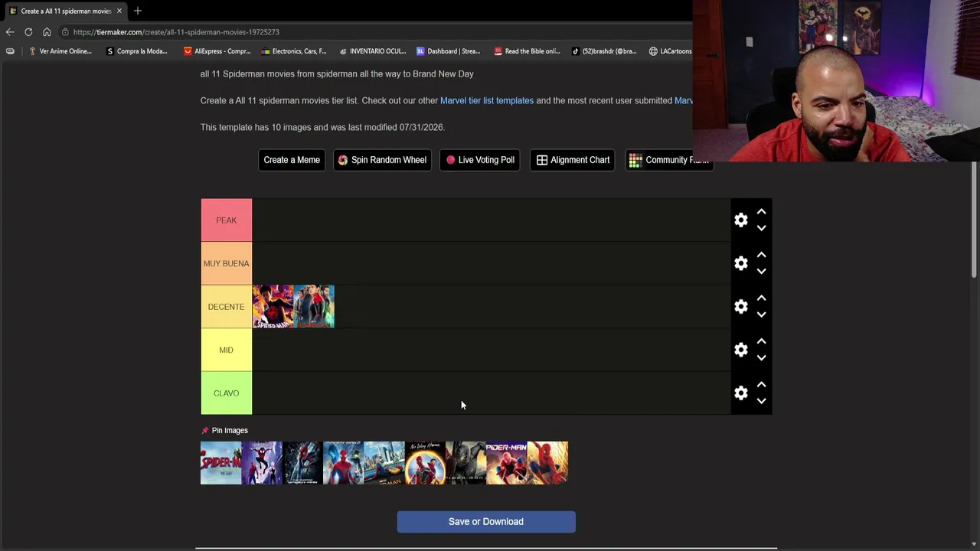Viewport: 980px width, 551px height.
Task: Open a new browser tab
Action: (138, 11)
